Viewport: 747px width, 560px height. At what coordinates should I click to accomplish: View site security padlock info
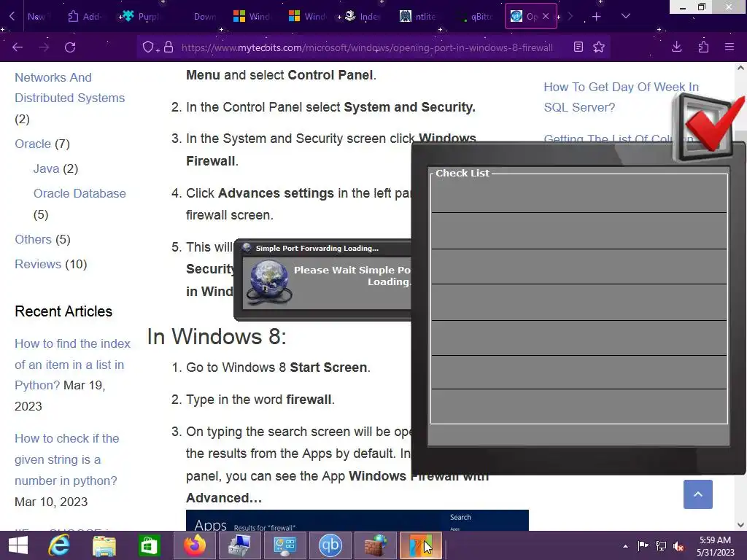pos(169,47)
